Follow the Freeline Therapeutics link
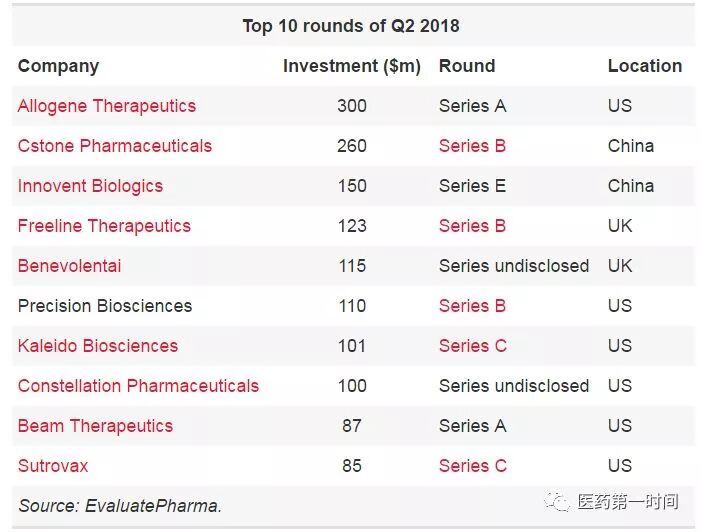701x532 pixels. point(104,226)
